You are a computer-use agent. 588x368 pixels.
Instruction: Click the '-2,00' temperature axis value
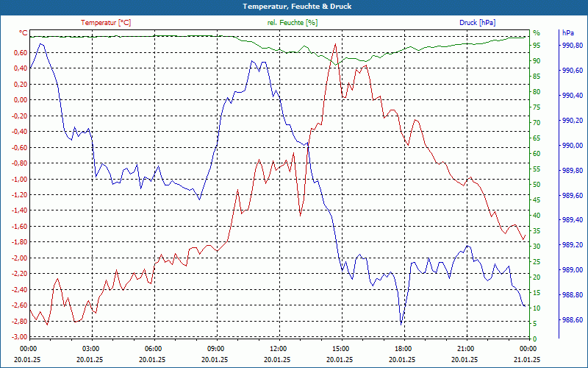(x=19, y=258)
